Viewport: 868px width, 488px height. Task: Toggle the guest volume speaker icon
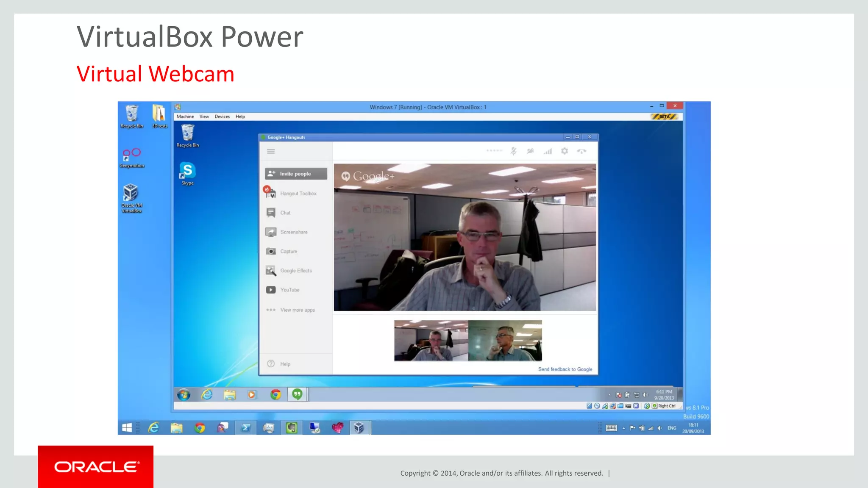tap(645, 395)
